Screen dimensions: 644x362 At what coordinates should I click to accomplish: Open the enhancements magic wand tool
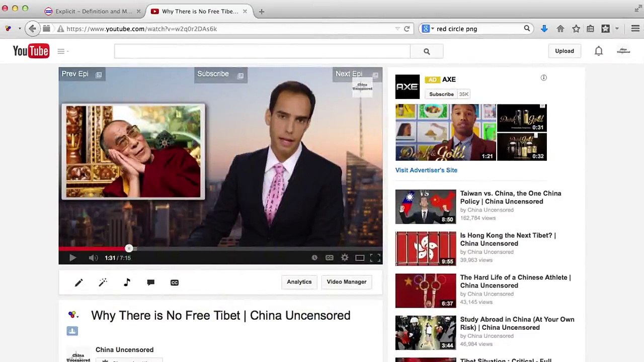point(103,283)
